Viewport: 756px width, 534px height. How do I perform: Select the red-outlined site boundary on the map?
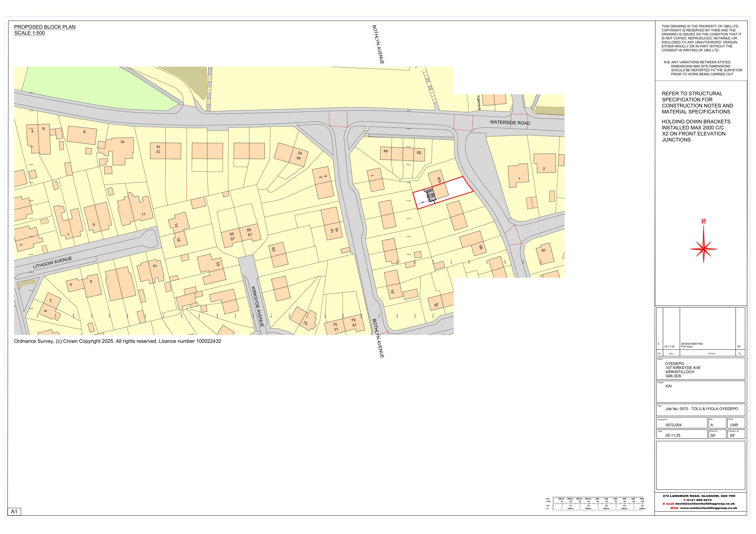pos(443,193)
